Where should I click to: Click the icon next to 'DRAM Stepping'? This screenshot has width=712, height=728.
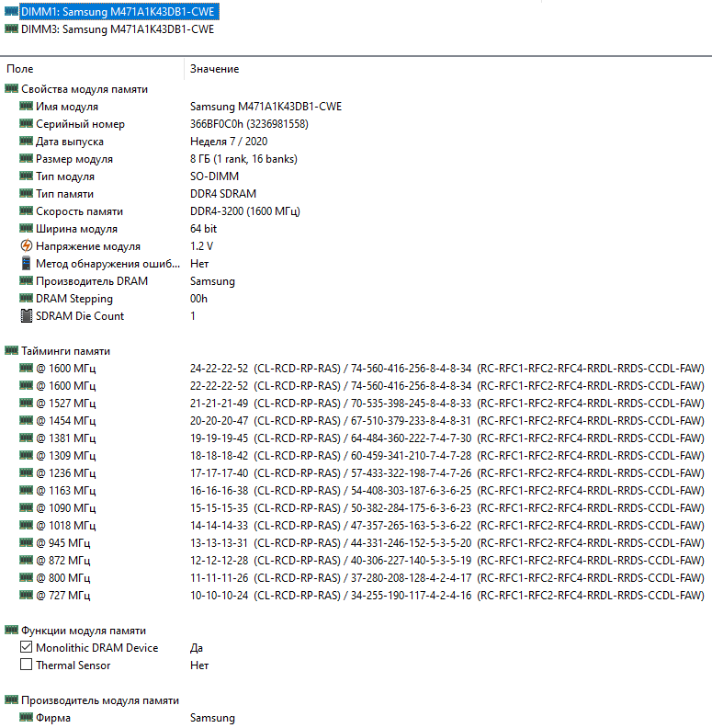pos(26,298)
